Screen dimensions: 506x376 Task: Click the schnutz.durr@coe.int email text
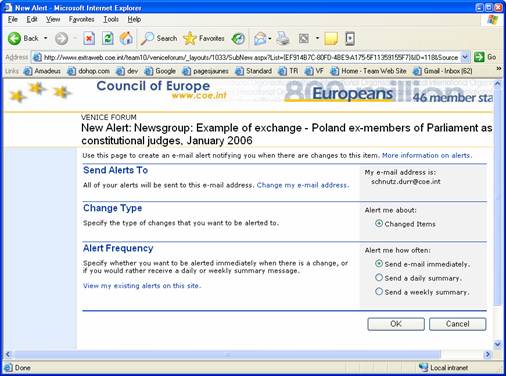coord(406,182)
